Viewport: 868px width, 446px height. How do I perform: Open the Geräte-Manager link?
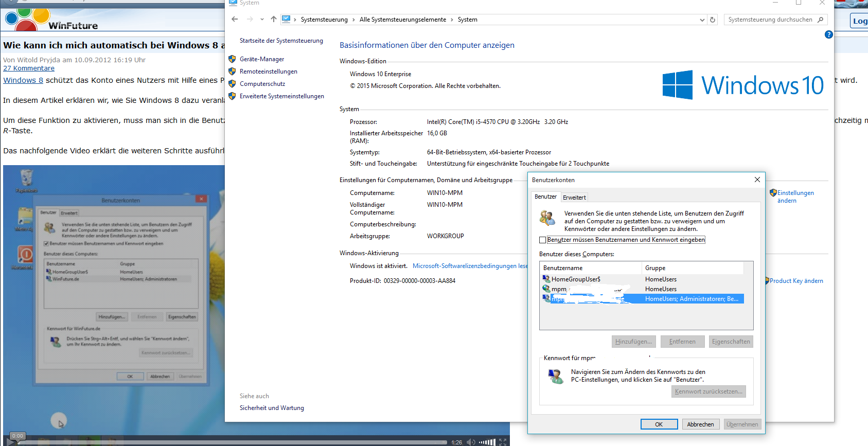[x=262, y=59]
